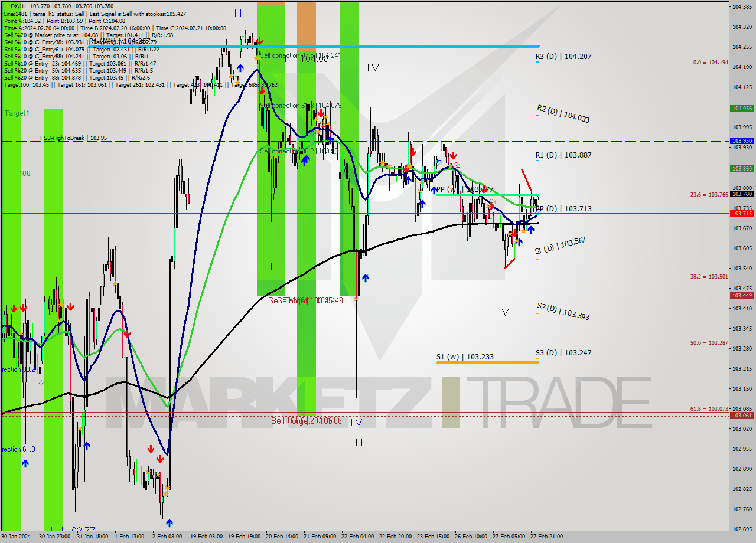Click the Point A:104.32 info line
This screenshot has height=543, width=756.
coord(65,21)
